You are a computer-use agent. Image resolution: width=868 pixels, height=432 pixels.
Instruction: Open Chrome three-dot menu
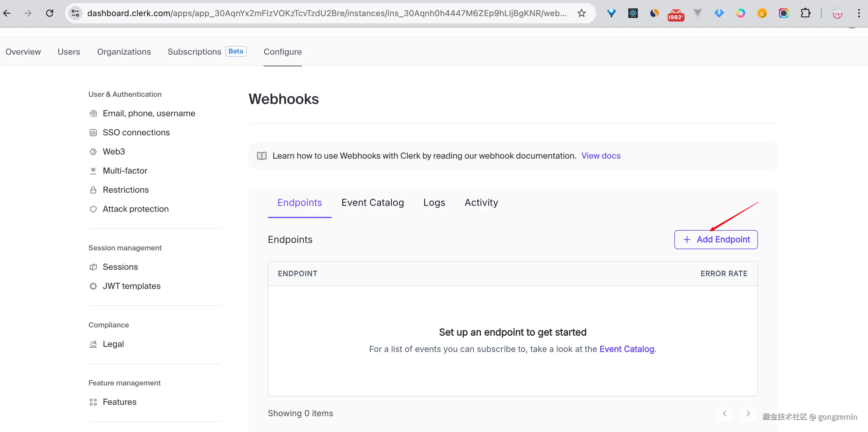[858, 13]
